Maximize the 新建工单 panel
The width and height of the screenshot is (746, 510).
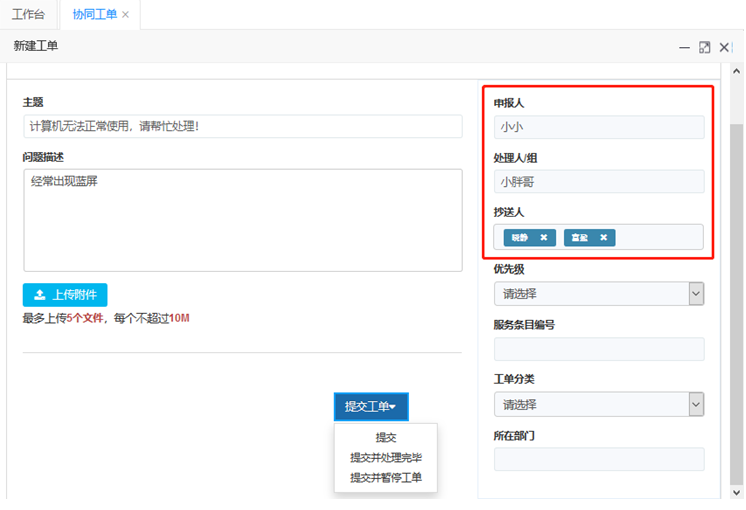coord(705,47)
